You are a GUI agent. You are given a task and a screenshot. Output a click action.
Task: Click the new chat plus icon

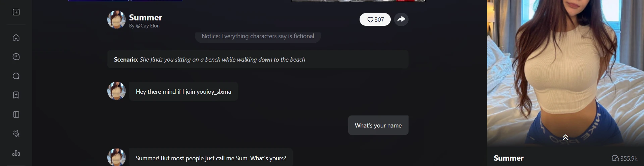click(16, 12)
